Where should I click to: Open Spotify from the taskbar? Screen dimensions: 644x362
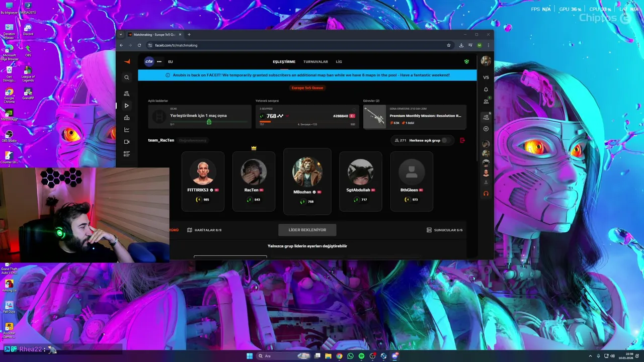[x=361, y=356]
